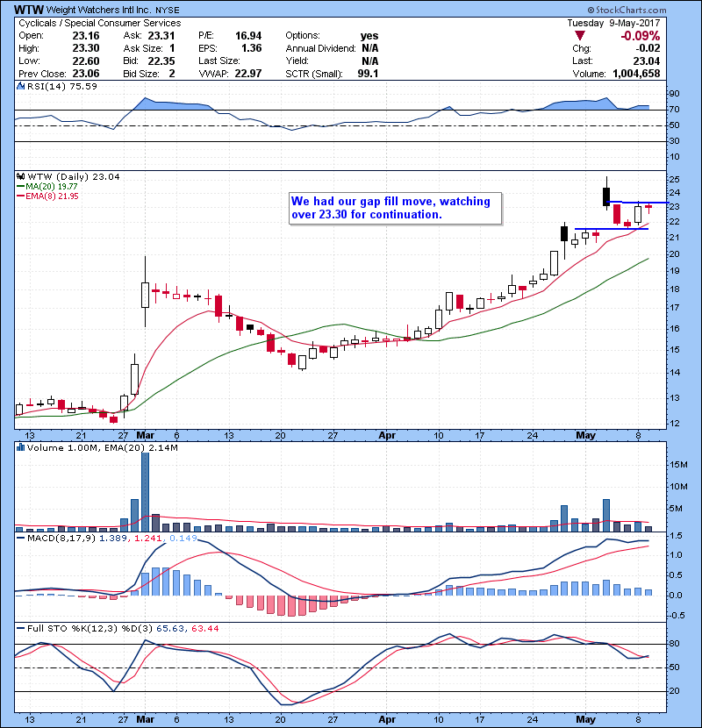Click the Prev Close value 23.06
This screenshot has width=702, height=728.
tap(86, 74)
